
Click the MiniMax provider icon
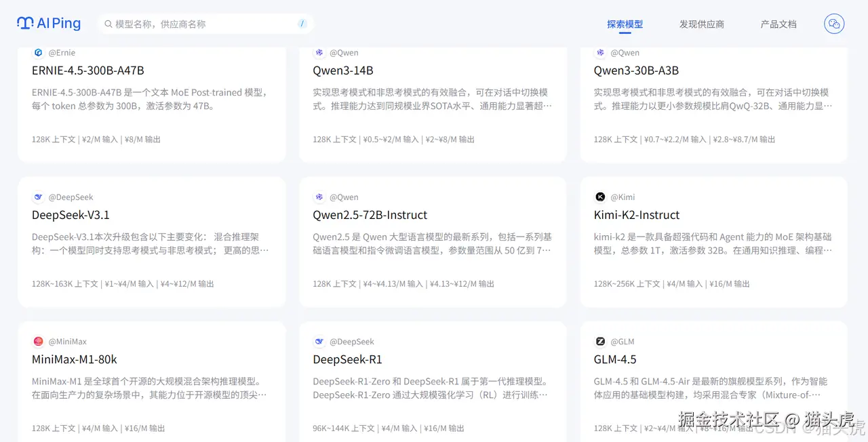pyautogui.click(x=38, y=342)
